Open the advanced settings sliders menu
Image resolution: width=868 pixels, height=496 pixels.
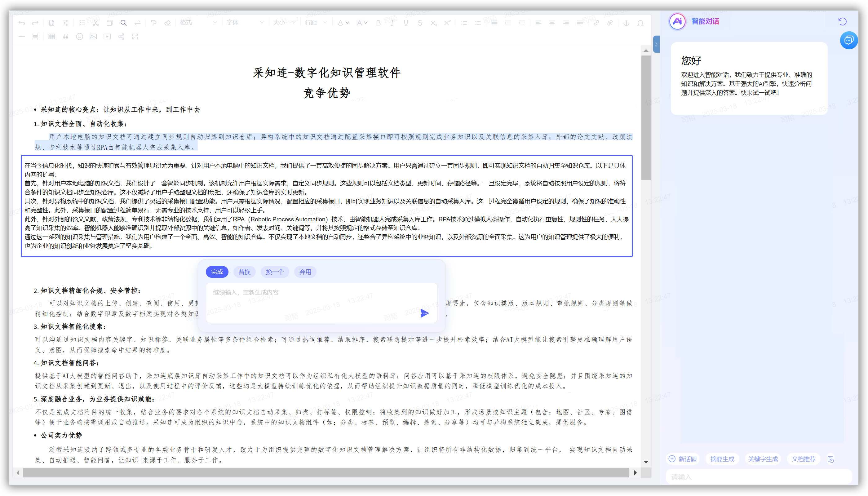(x=65, y=23)
